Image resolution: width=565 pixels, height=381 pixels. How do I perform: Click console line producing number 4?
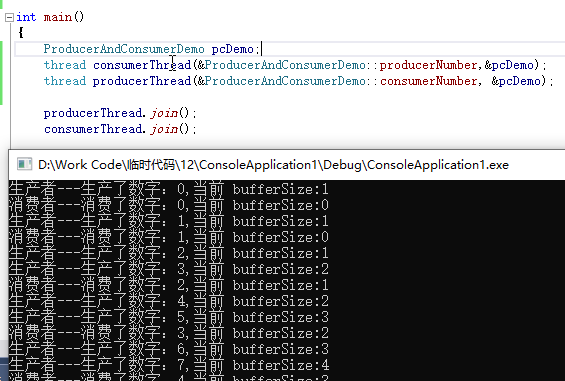tap(169, 301)
